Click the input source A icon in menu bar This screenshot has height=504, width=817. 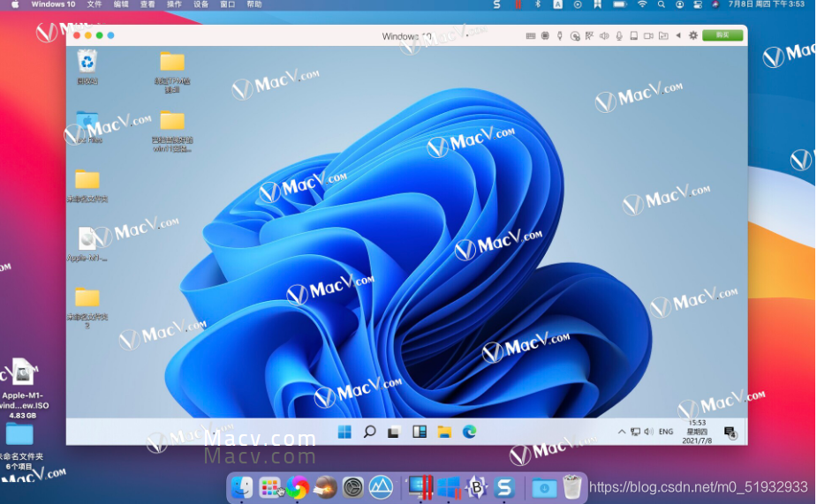point(557,4)
